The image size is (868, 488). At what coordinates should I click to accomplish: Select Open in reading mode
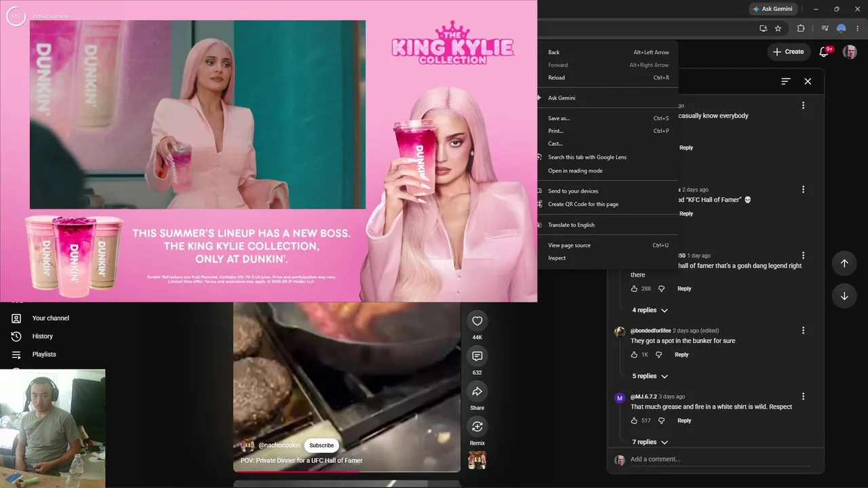[x=608, y=171]
